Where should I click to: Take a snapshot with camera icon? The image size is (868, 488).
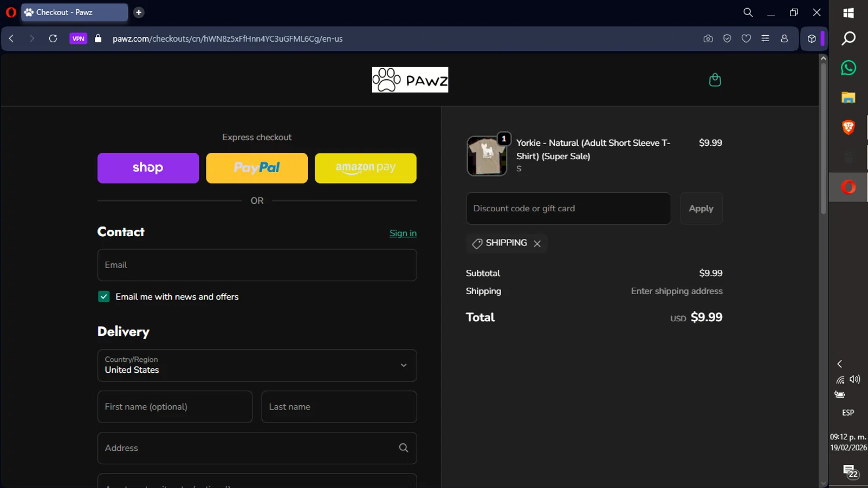click(x=708, y=39)
